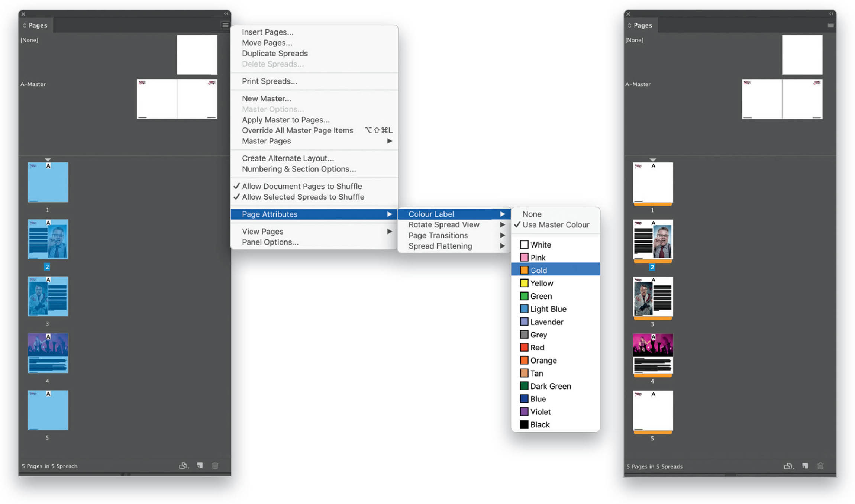This screenshot has width=855, height=504.
Task: Collapse left Pages panel double-arrow
Action: tap(226, 14)
